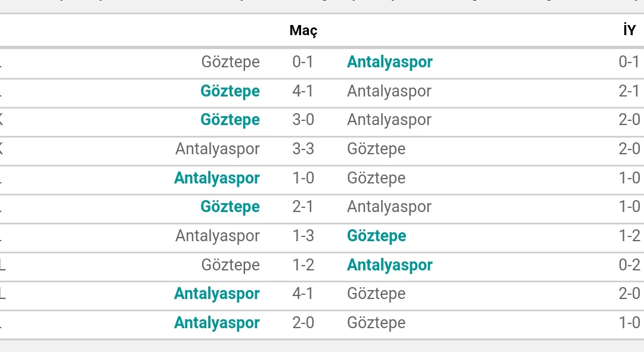Click the Maç column header
This screenshot has height=352, width=644.
coord(303,30)
